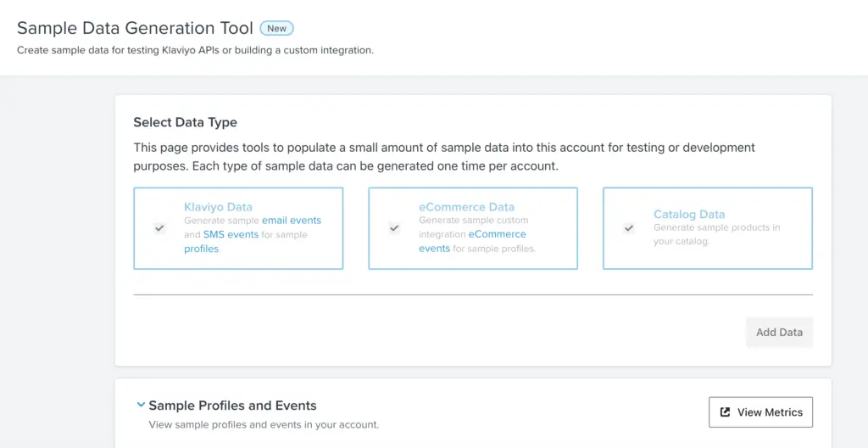Click the View Metrics button label
The image size is (868, 448).
pos(770,412)
